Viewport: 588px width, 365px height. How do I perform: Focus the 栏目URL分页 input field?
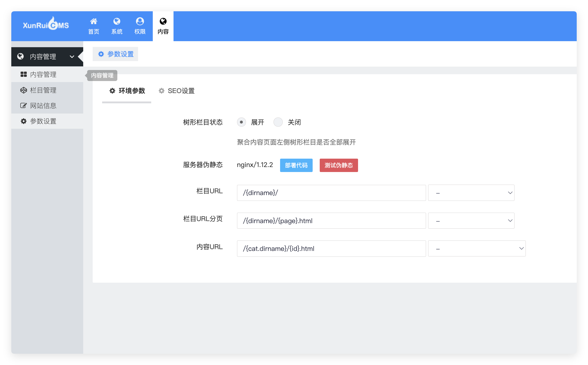point(331,221)
